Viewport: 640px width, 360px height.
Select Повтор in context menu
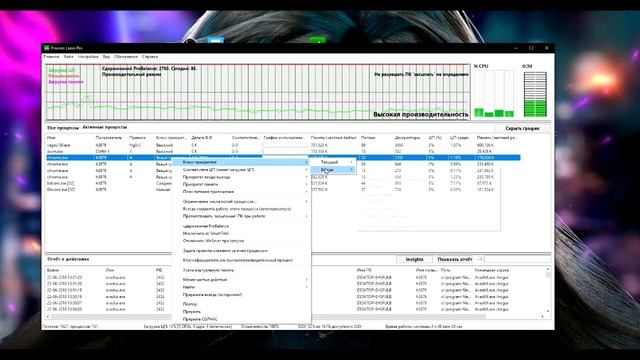pos(242,304)
